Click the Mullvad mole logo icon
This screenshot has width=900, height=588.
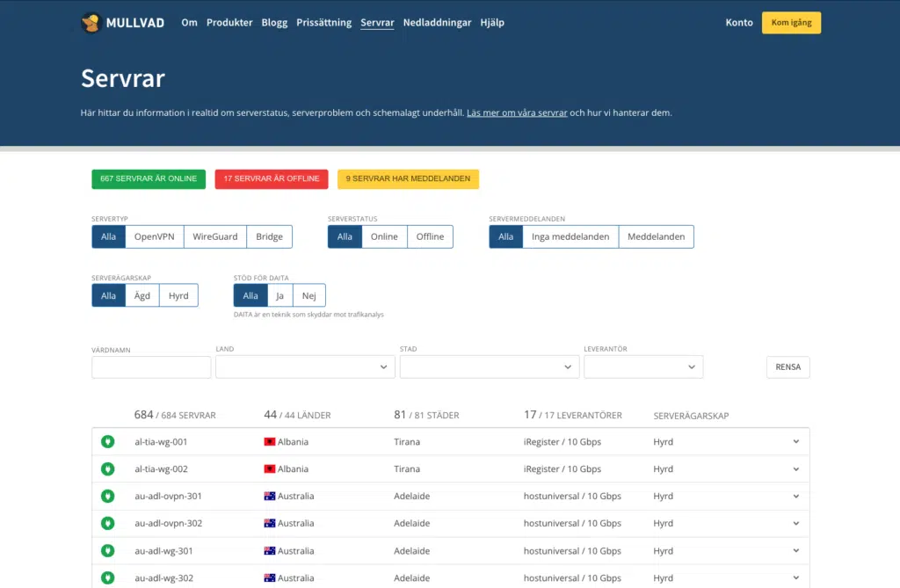(91, 23)
